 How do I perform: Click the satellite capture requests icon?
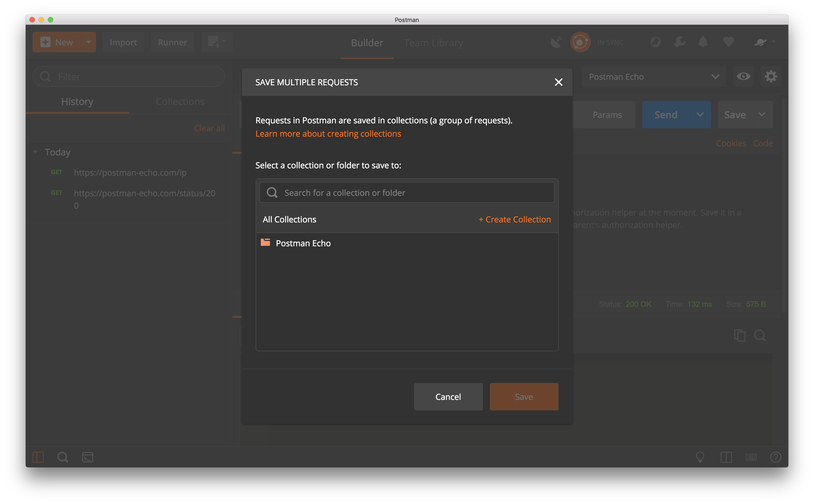(556, 42)
